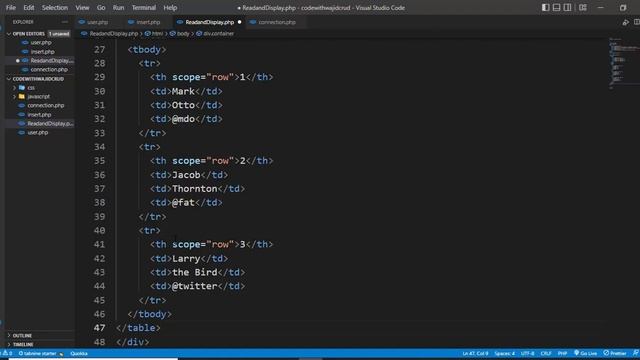Open connection.php in project folder tree

coord(46,105)
